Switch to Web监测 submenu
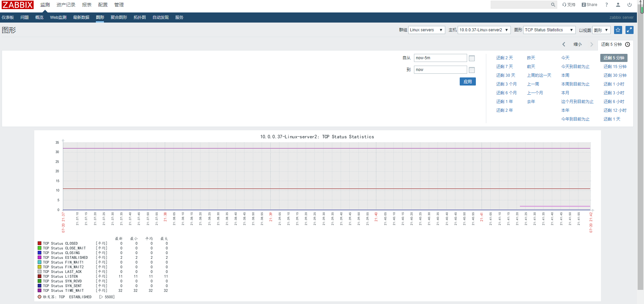 (58, 18)
